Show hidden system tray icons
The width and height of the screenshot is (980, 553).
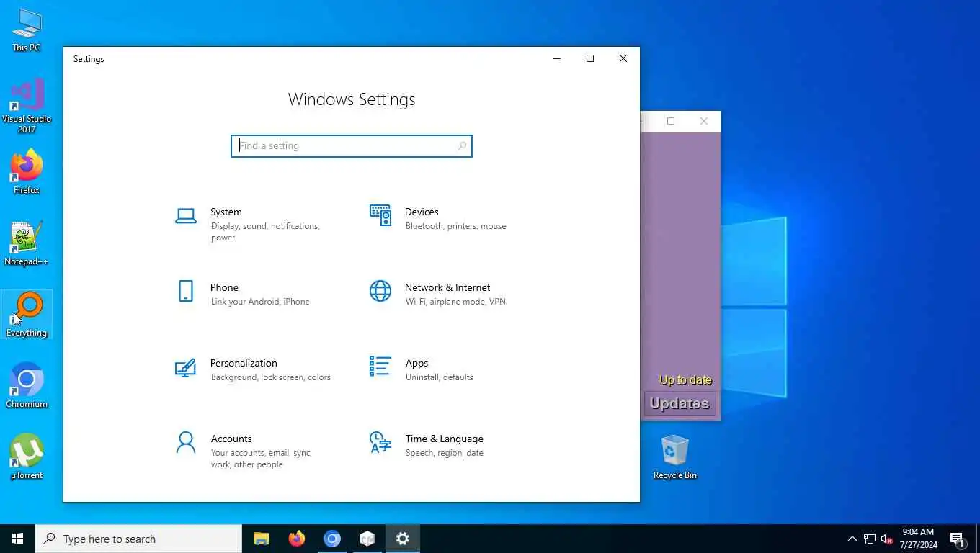point(852,539)
